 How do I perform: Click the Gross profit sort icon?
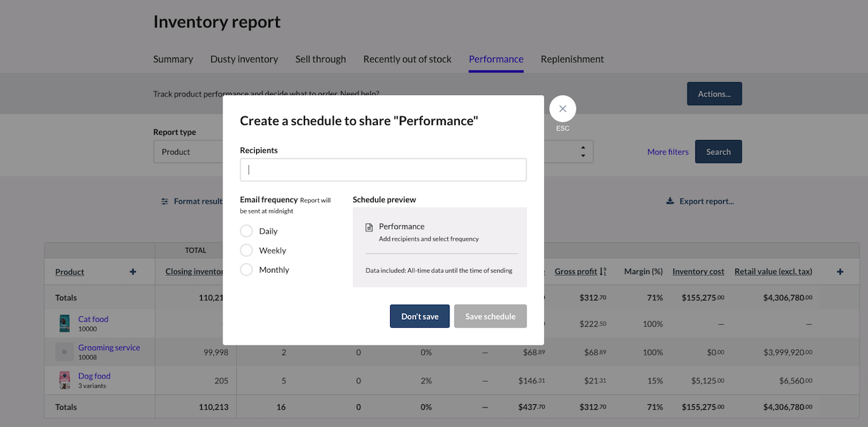(603, 271)
